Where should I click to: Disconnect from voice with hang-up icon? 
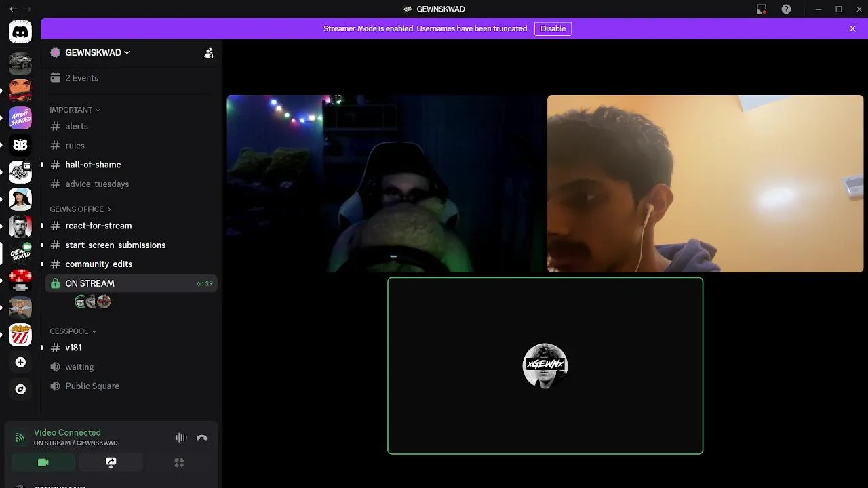[x=201, y=438]
